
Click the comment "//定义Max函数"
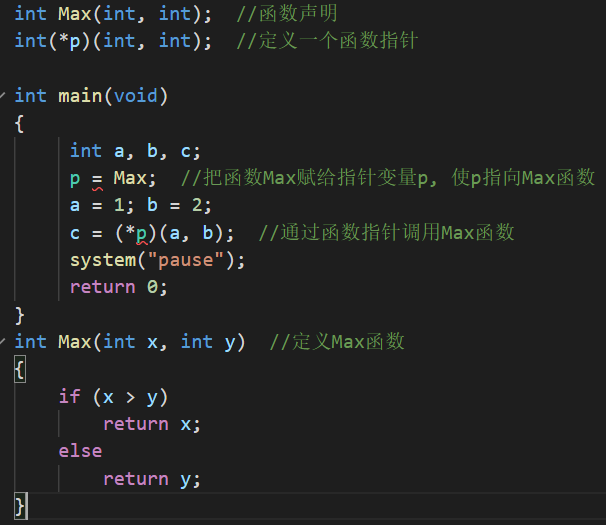click(x=337, y=342)
